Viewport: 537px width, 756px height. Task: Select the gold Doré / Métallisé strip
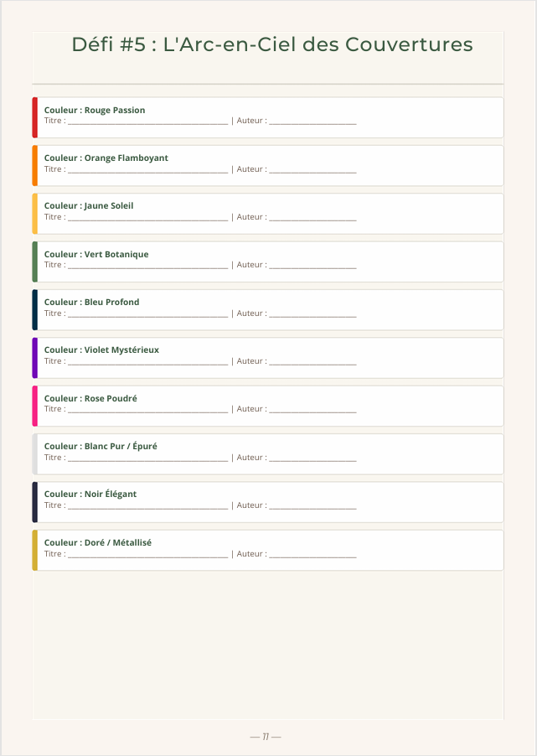(x=34, y=550)
